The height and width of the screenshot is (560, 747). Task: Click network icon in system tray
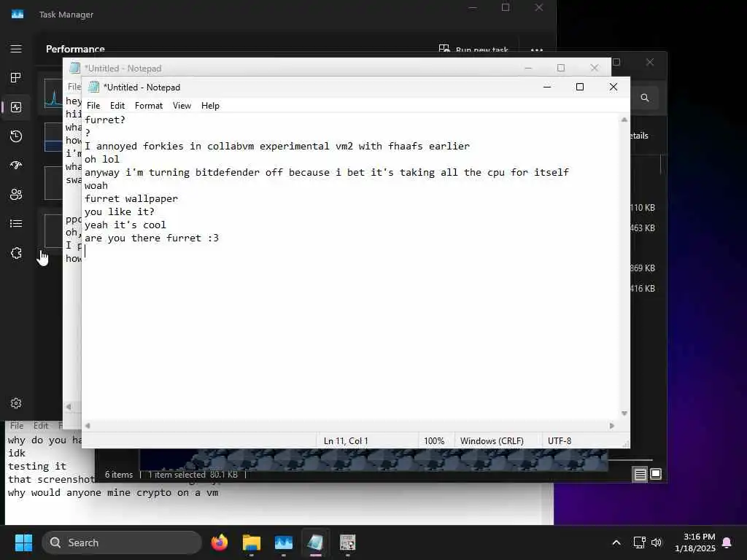639,542
